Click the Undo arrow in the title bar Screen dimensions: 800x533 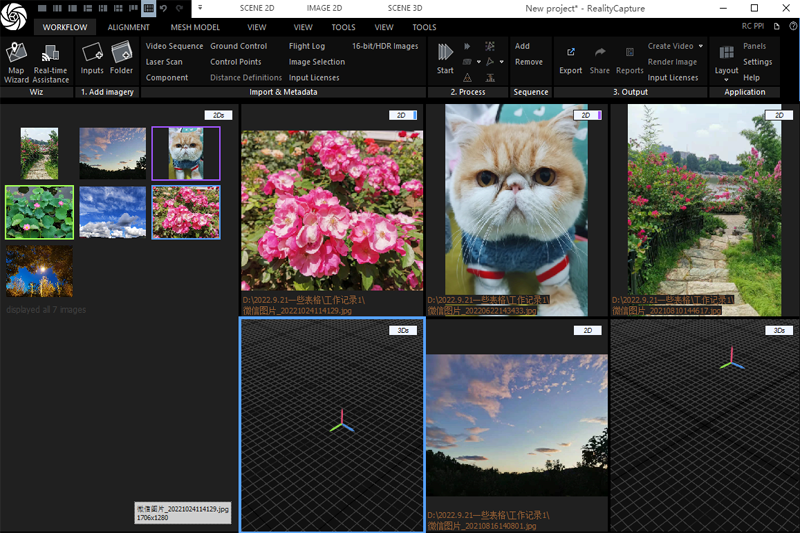pyautogui.click(x=163, y=8)
